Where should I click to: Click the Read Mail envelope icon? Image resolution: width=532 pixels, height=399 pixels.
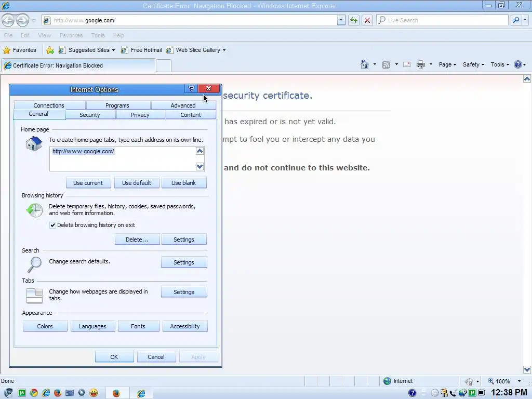407,64
